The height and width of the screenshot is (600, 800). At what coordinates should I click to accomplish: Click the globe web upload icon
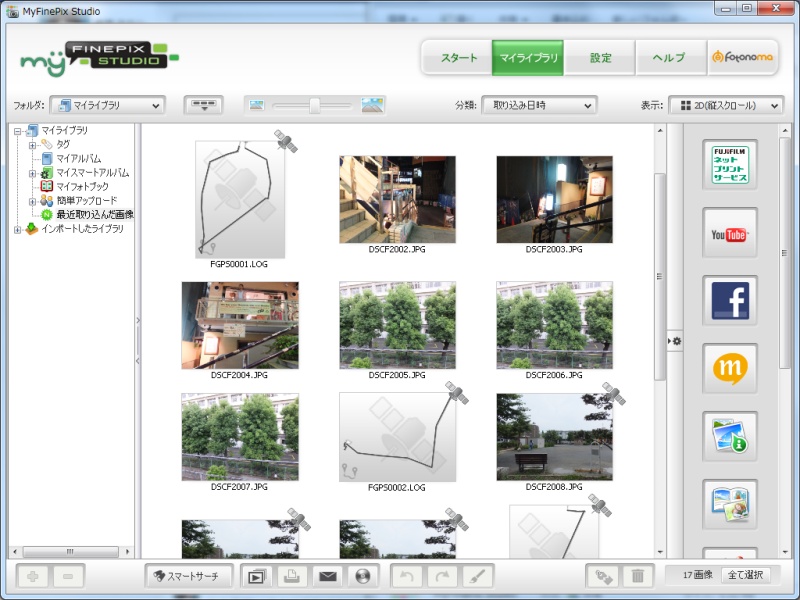point(362,576)
